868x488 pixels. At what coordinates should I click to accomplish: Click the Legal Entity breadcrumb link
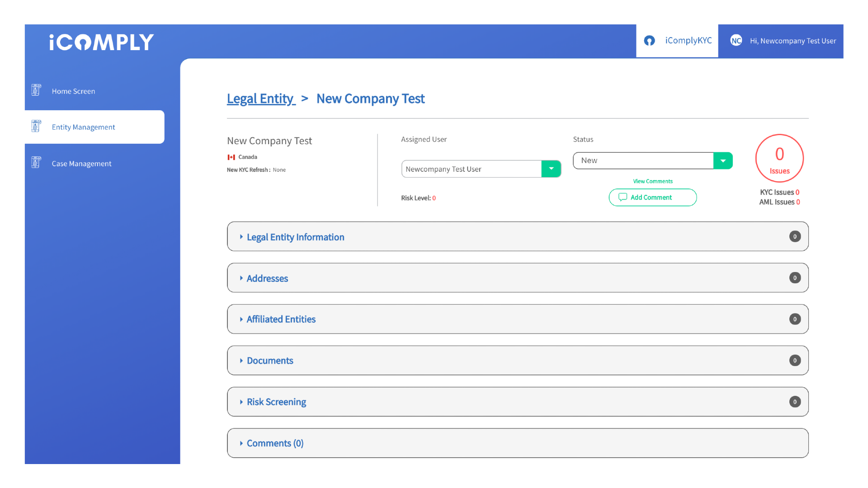261,99
